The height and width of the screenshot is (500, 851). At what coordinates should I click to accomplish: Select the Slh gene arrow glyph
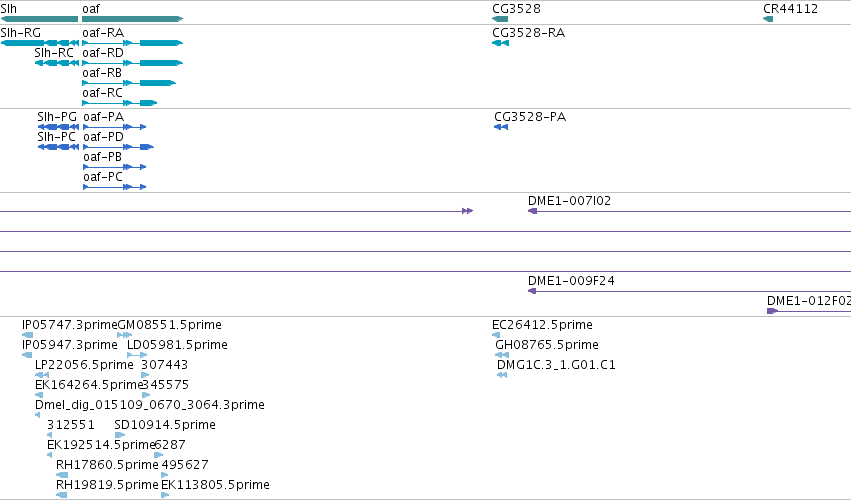pyautogui.click(x=39, y=19)
